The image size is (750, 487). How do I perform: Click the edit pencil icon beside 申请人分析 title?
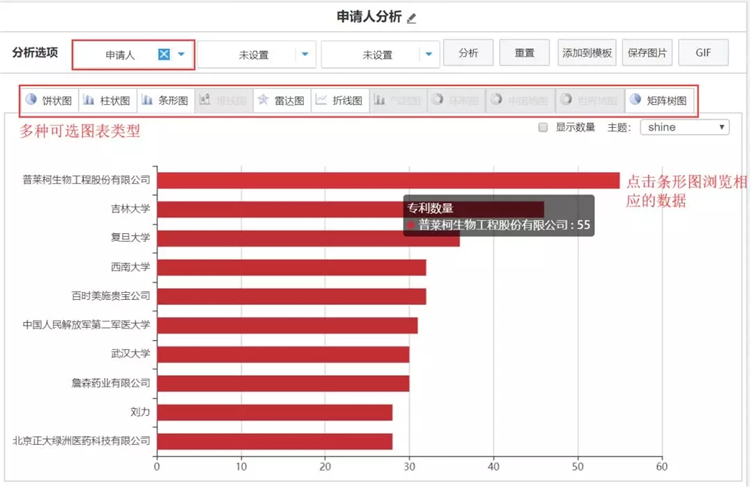[x=411, y=17]
